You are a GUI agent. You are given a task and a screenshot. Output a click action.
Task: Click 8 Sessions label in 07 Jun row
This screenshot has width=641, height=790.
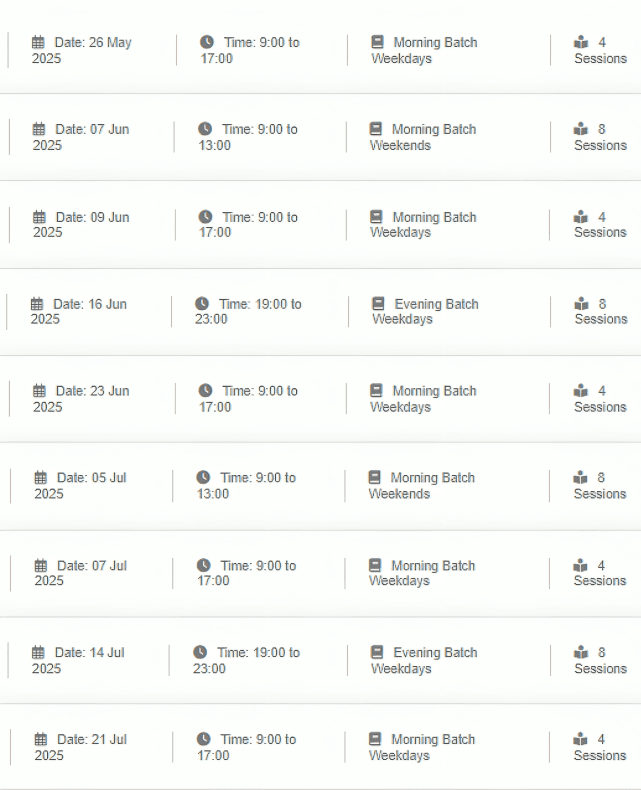600,137
